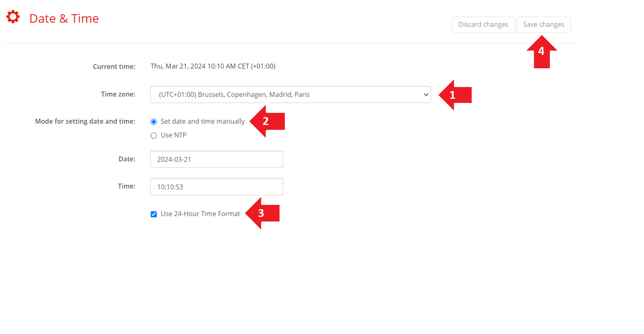Select the 'Set date and time manually' radio button
Image resolution: width=644 pixels, height=334 pixels.
[154, 122]
